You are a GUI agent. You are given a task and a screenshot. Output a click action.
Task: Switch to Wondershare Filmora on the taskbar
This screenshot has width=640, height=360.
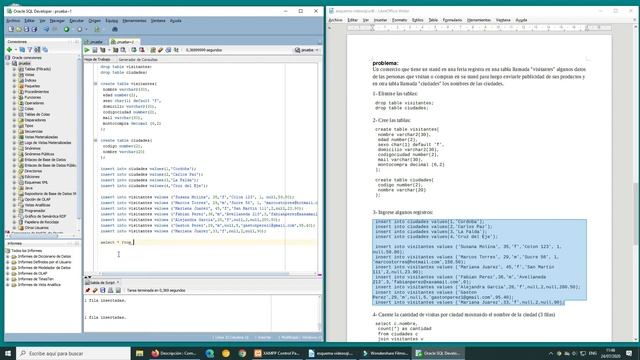tap(385, 353)
